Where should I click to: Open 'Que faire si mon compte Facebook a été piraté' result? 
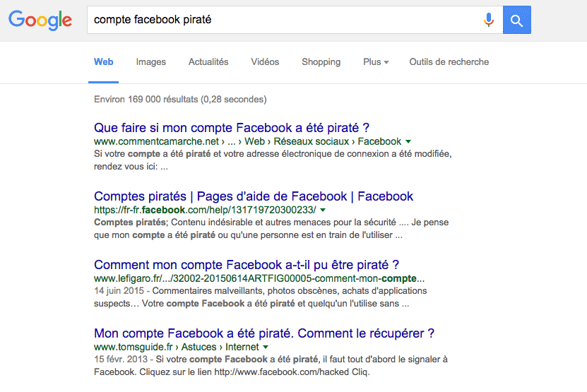tap(232, 128)
